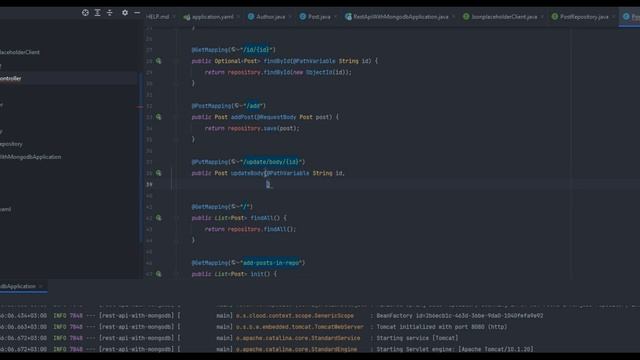Click the Select Opened File target icon

(x=85, y=13)
